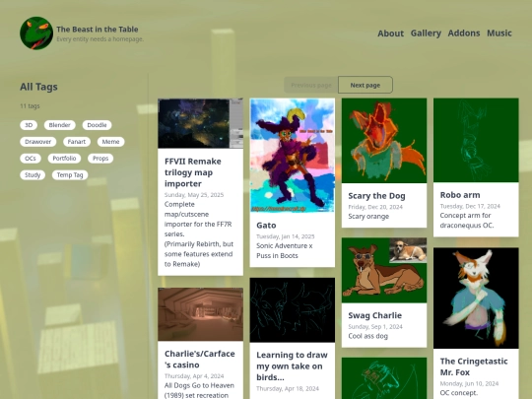Filter by the Meme tag
The image size is (532, 399).
(x=110, y=142)
